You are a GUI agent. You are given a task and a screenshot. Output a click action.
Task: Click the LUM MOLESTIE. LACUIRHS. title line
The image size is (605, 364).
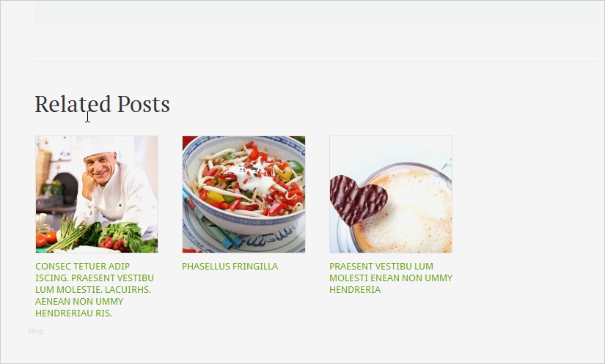[93, 289]
